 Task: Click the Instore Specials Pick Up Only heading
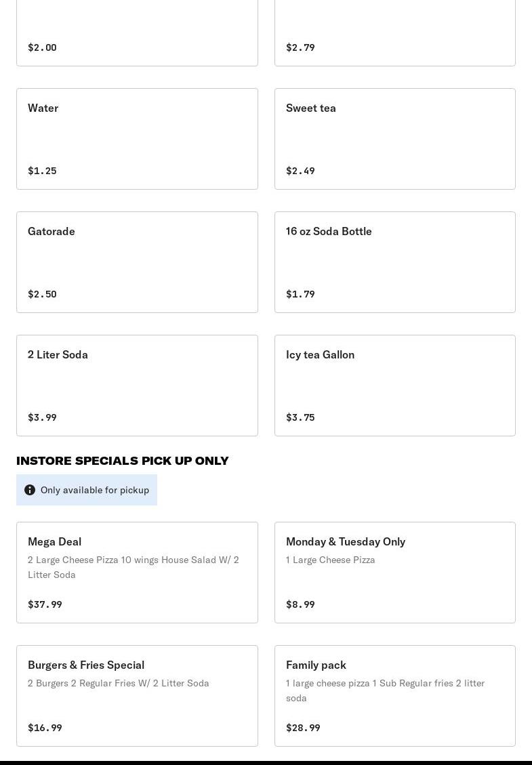(123, 461)
